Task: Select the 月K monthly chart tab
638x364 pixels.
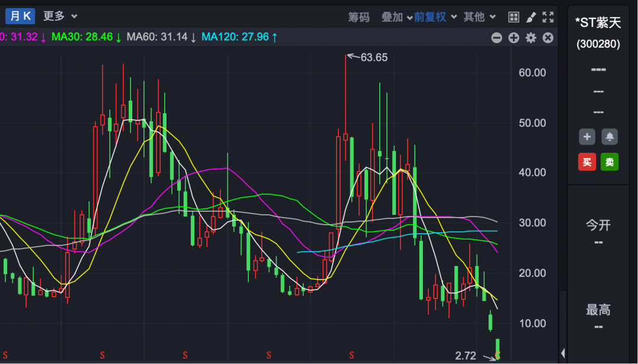Action: click(20, 17)
